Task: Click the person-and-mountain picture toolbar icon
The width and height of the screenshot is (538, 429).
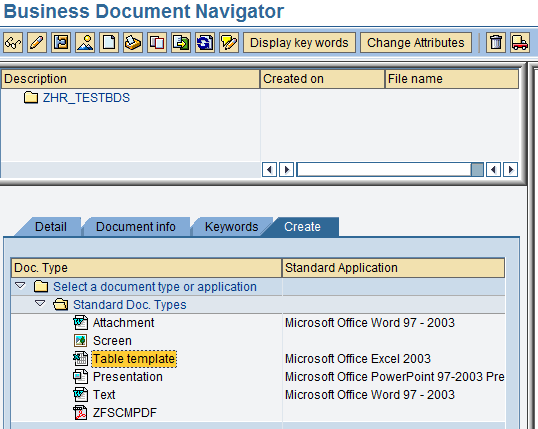Action: tap(85, 43)
